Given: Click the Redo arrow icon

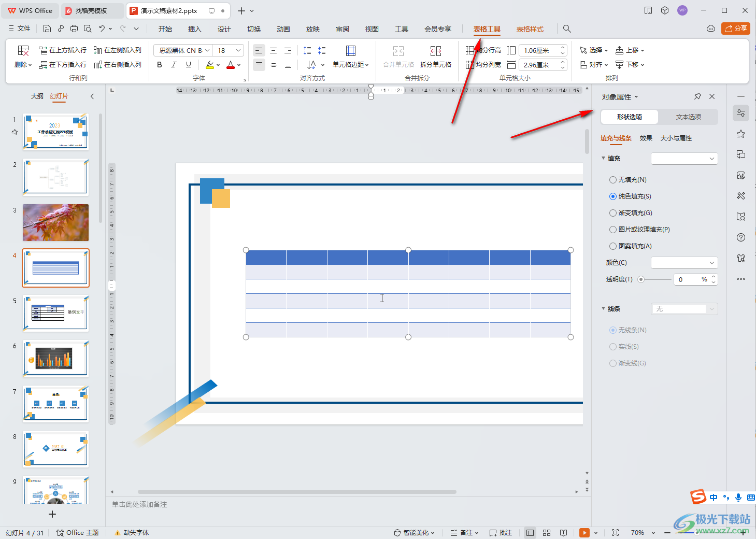Looking at the screenshot, I should (x=123, y=29).
